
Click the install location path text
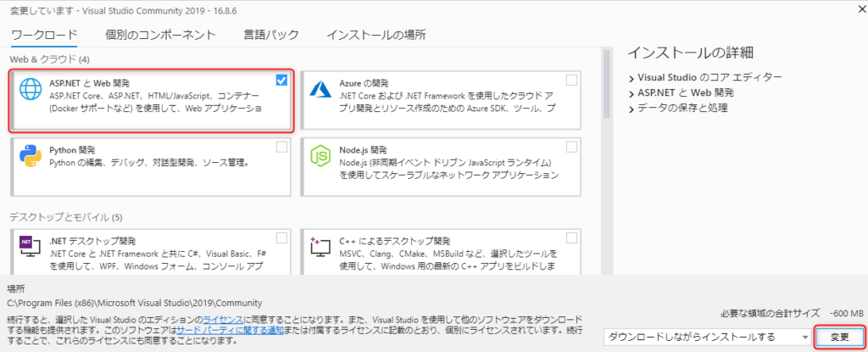click(x=135, y=303)
